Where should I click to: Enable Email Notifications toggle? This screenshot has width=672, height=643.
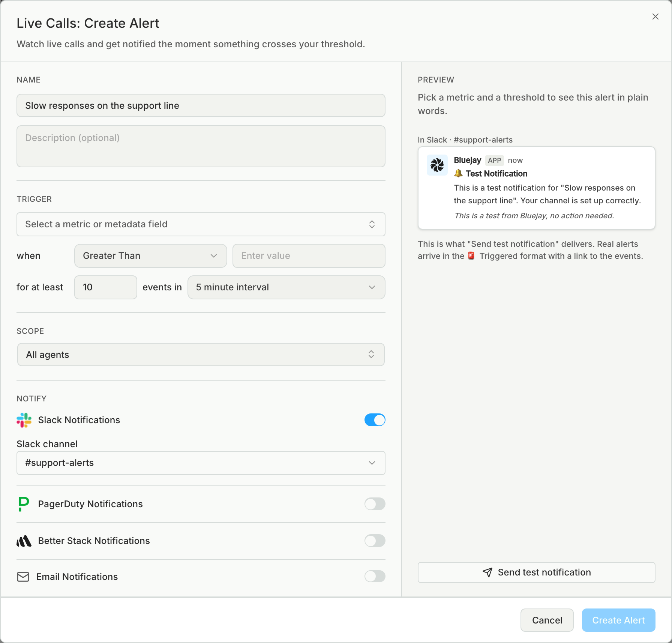[x=375, y=577]
